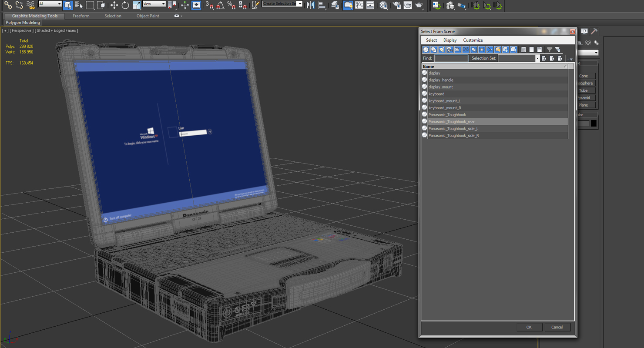Click OK in Select From Scene

529,327
